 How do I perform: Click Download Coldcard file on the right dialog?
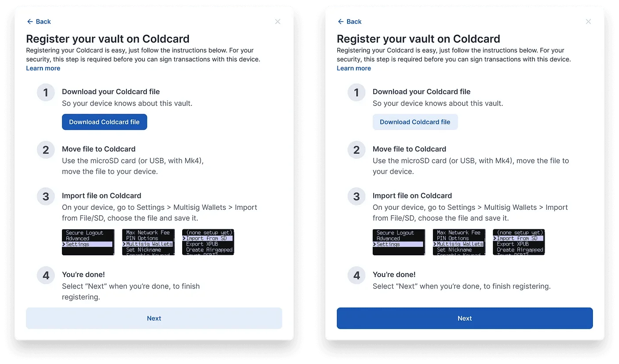[415, 122]
